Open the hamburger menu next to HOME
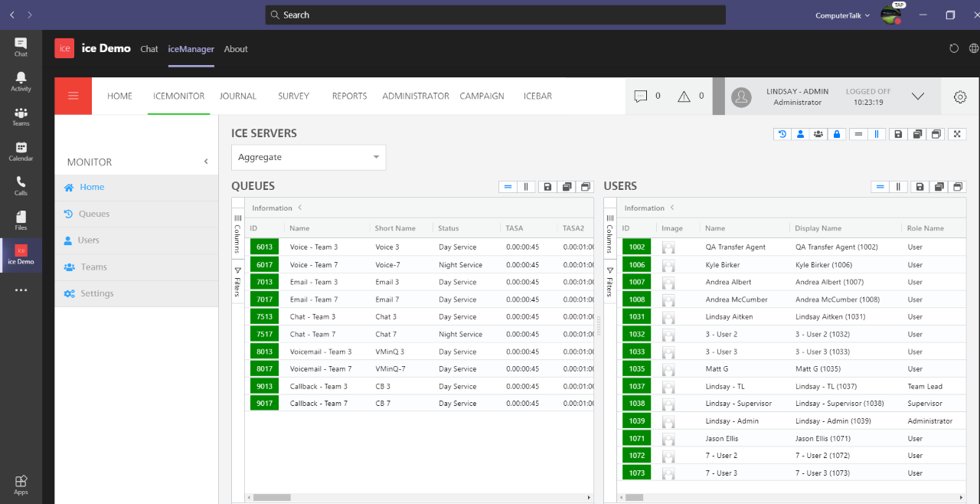The height and width of the screenshot is (504, 980). click(x=73, y=96)
